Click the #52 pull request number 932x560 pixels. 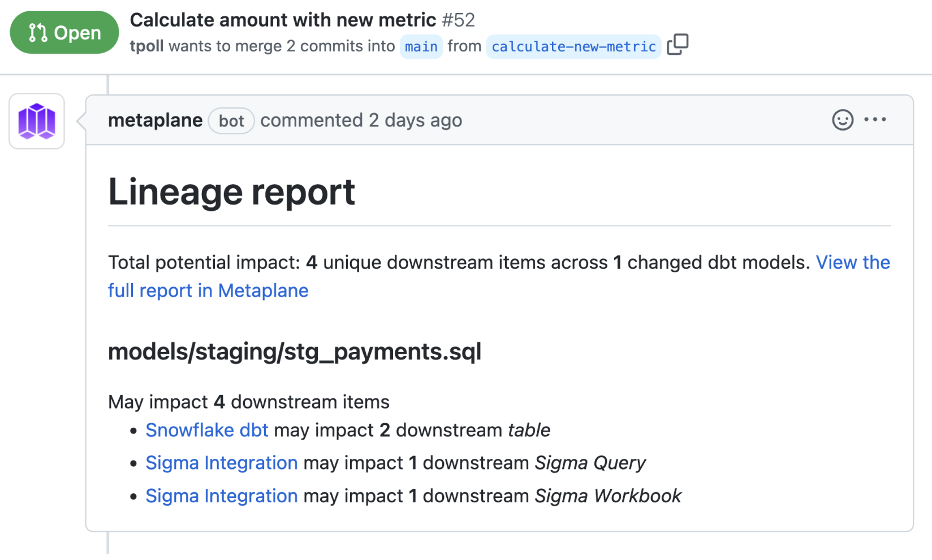coord(458,20)
